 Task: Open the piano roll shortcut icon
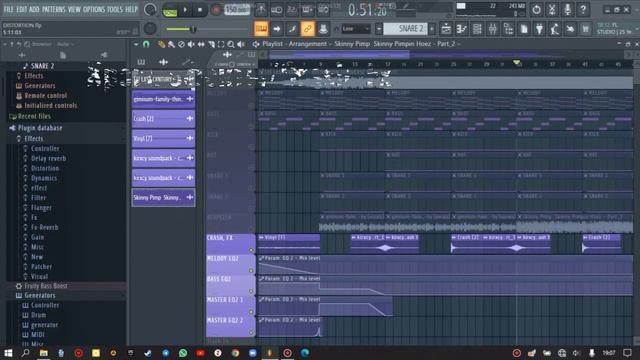pyautogui.click(x=462, y=29)
